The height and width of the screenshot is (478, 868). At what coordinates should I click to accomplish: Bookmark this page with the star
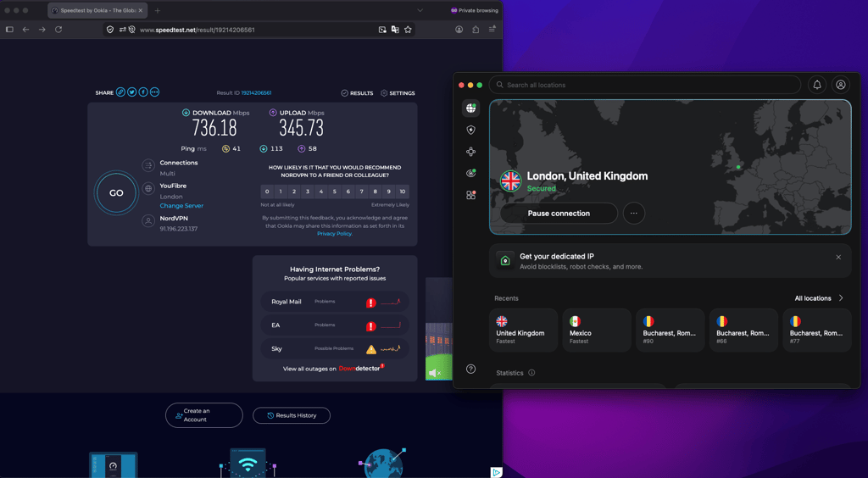pyautogui.click(x=408, y=30)
